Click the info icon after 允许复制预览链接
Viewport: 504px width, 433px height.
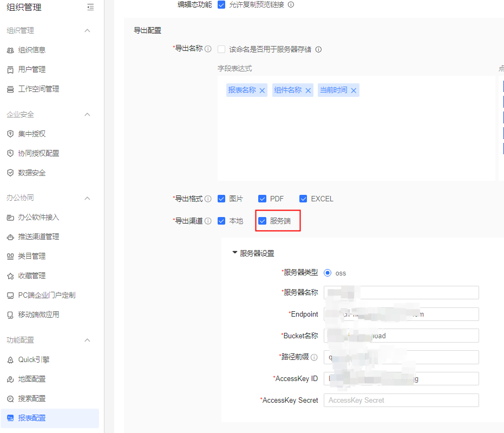click(291, 4)
